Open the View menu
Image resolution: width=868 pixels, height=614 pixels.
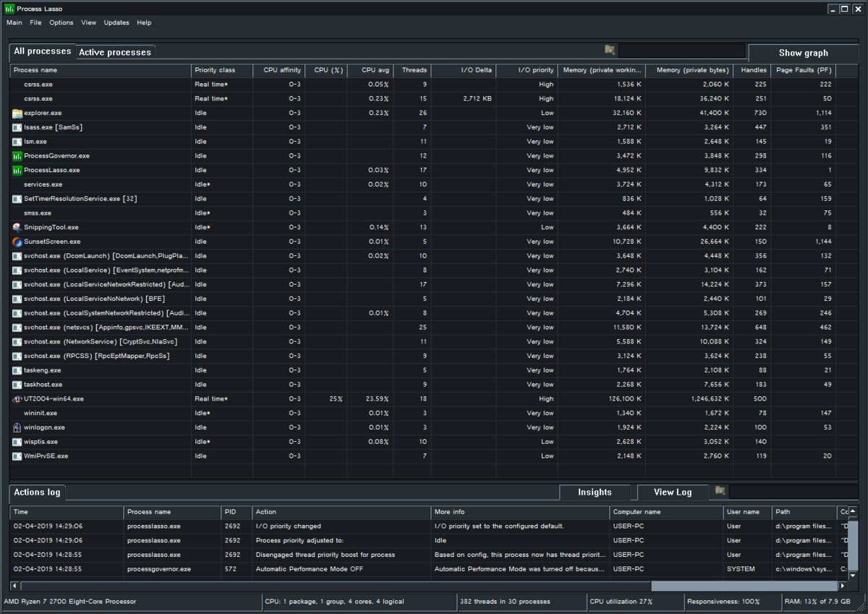[88, 22]
